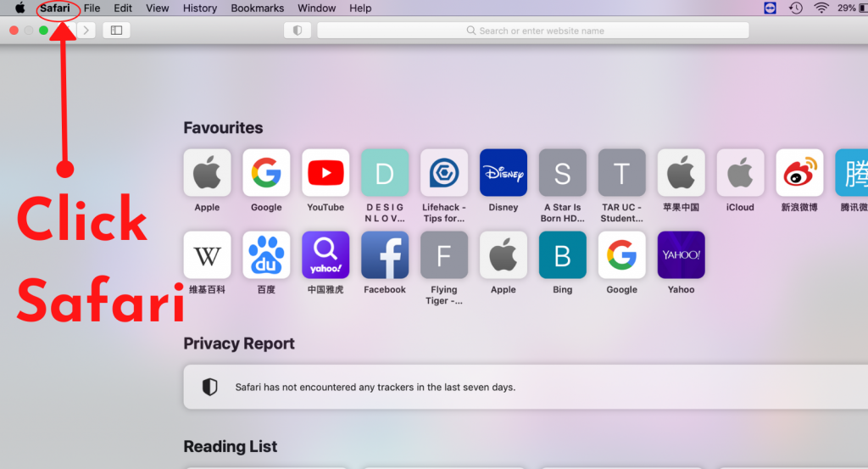This screenshot has width=868, height=469.
Task: Open the Apple menu logo
Action: (x=20, y=8)
